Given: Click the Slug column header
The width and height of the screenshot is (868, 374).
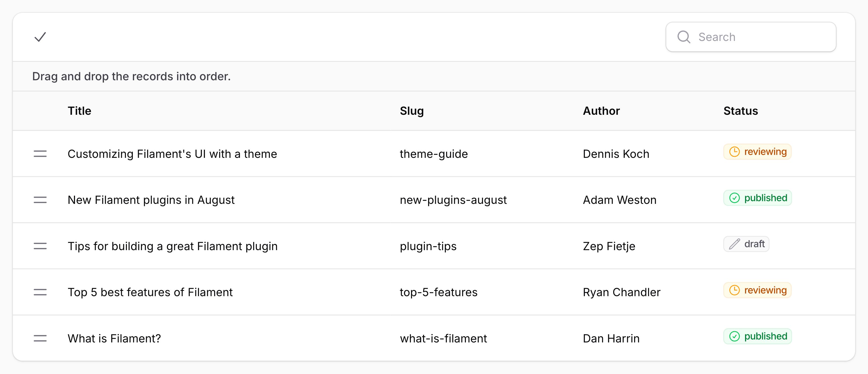Looking at the screenshot, I should (x=411, y=111).
